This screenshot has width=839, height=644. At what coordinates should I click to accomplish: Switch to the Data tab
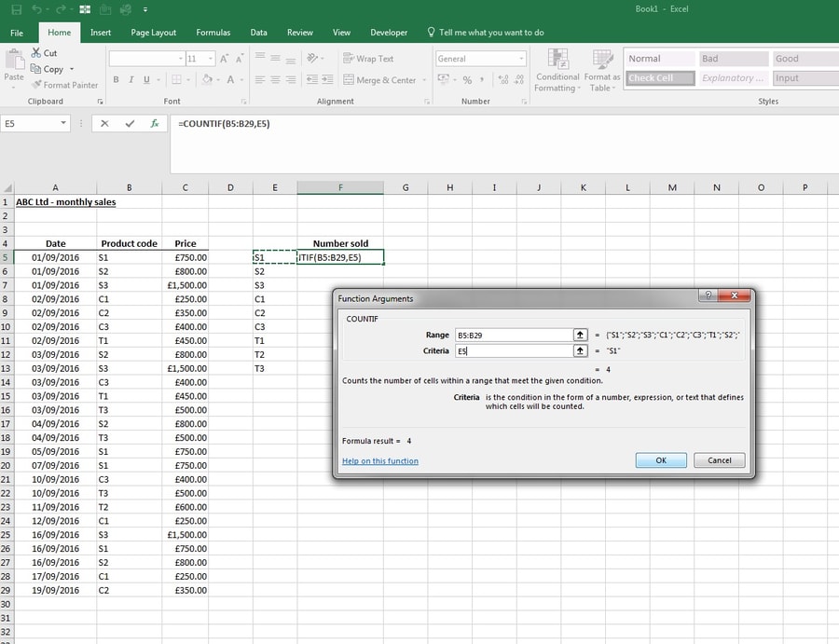[258, 33]
